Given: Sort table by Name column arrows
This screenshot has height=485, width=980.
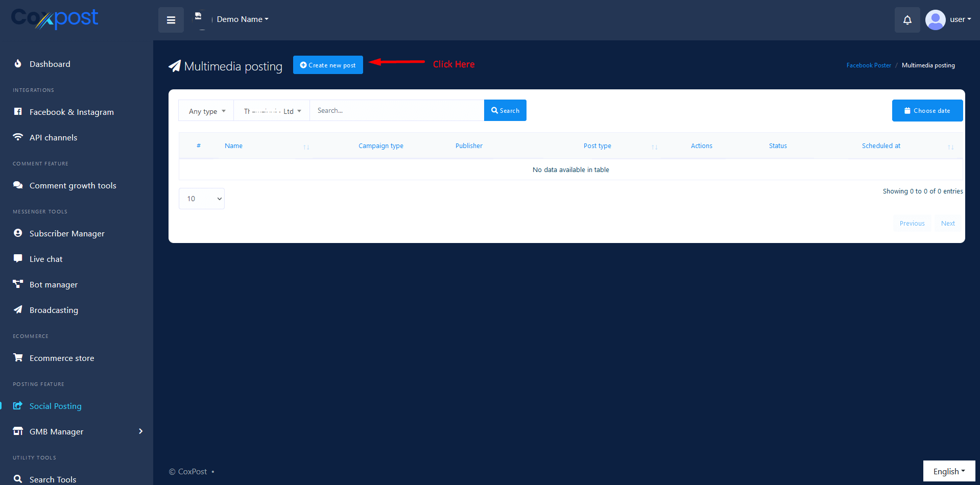Looking at the screenshot, I should coord(306,147).
